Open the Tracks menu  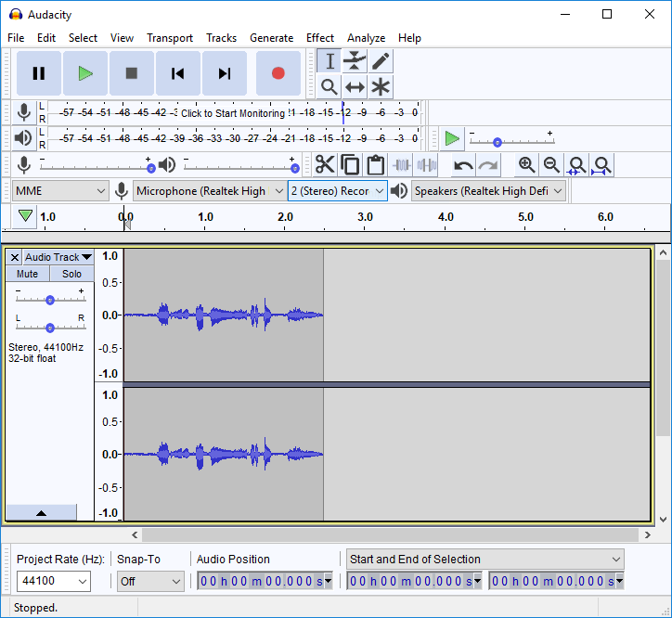(x=221, y=38)
